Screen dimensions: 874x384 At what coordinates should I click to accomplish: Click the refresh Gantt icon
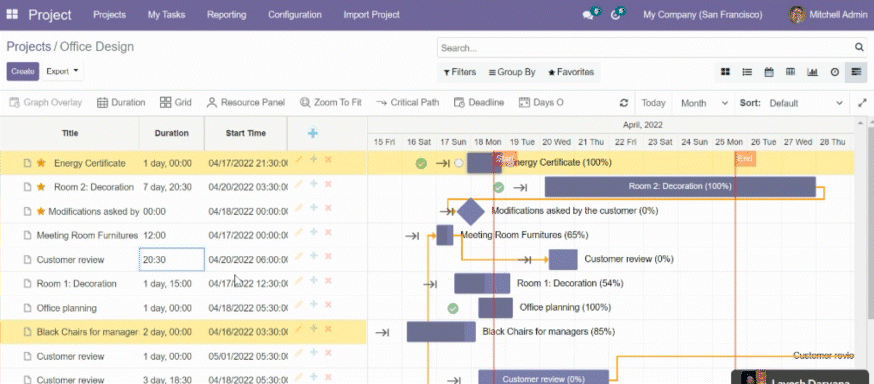pyautogui.click(x=624, y=103)
